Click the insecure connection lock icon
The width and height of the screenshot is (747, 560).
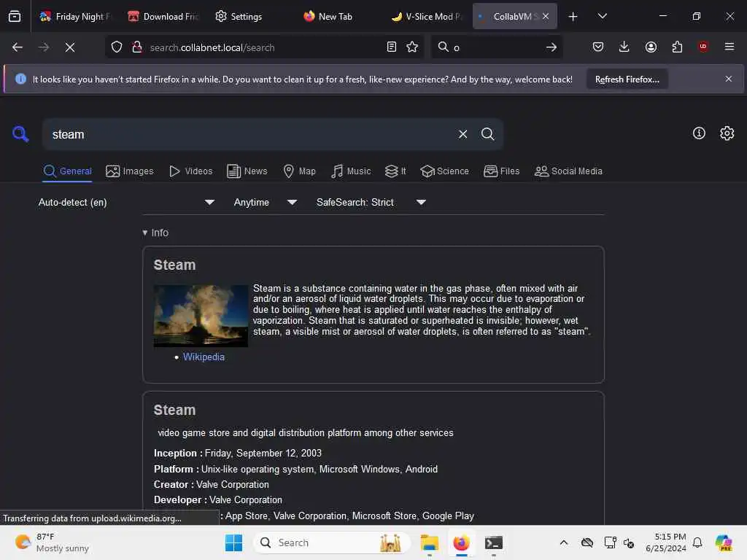137,47
